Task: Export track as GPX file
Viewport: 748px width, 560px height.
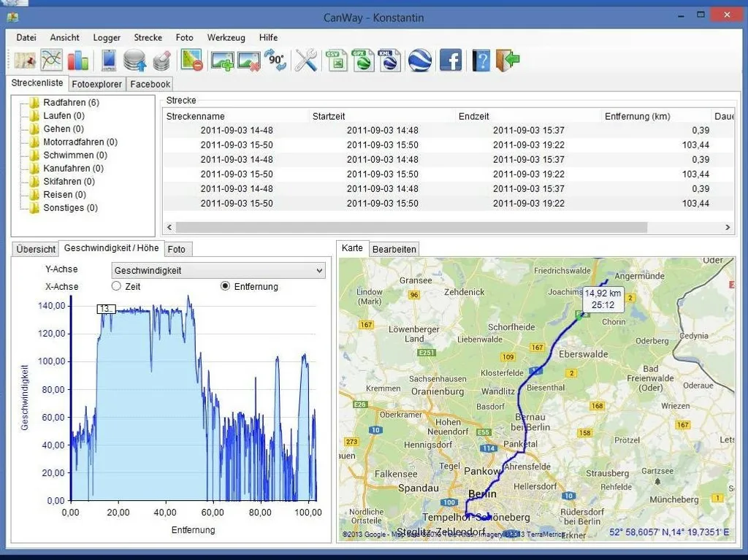Action: tap(363, 61)
